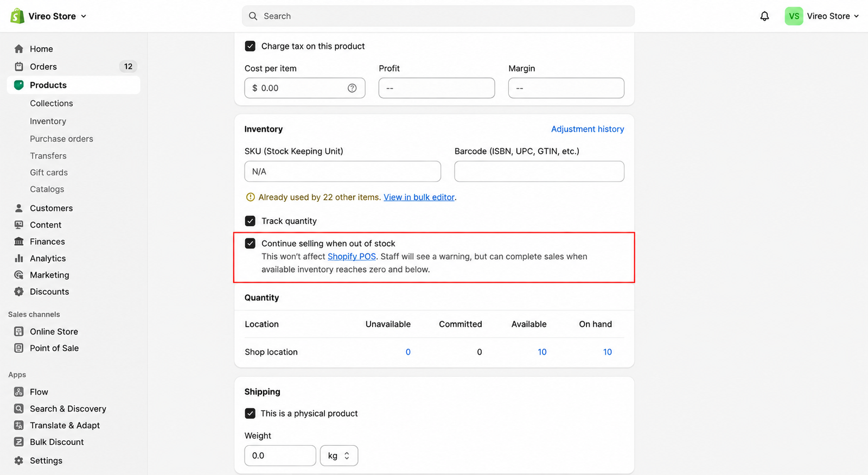Click the Committed value 0
The height and width of the screenshot is (475, 868).
click(x=480, y=352)
